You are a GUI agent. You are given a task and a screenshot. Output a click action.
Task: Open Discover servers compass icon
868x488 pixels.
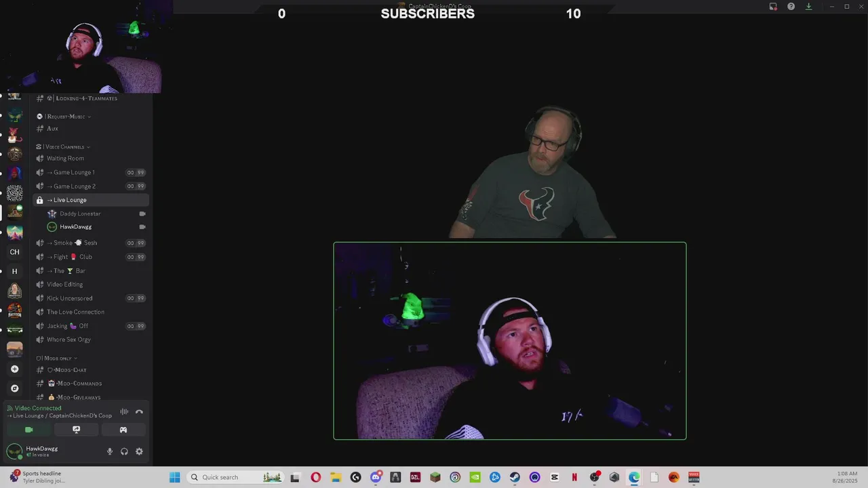(14, 388)
